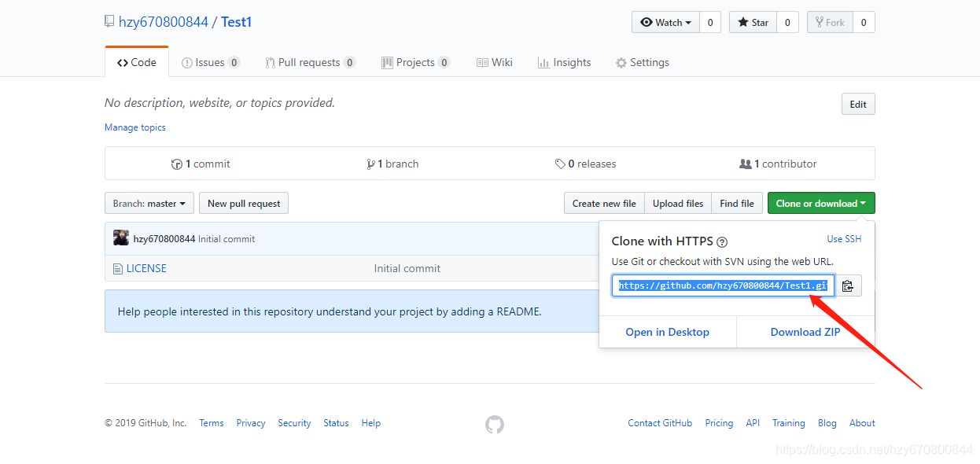Click the Open in Desktop button
The width and height of the screenshot is (980, 464).
point(668,332)
